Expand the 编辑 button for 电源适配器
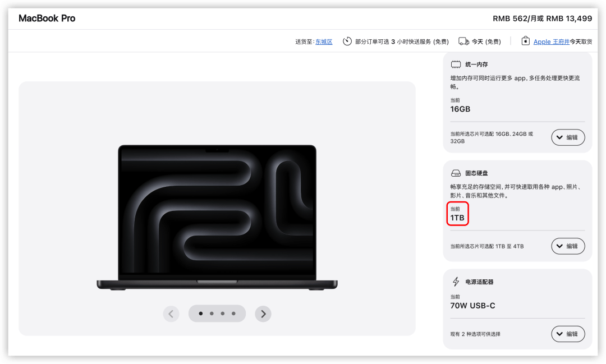The image size is (606, 364). 567,334
